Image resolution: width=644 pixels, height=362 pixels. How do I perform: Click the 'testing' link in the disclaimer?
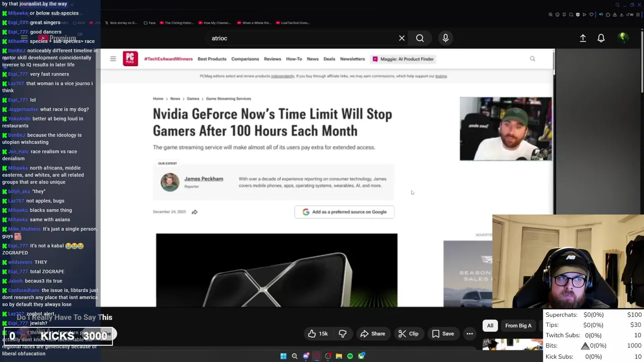point(441,76)
